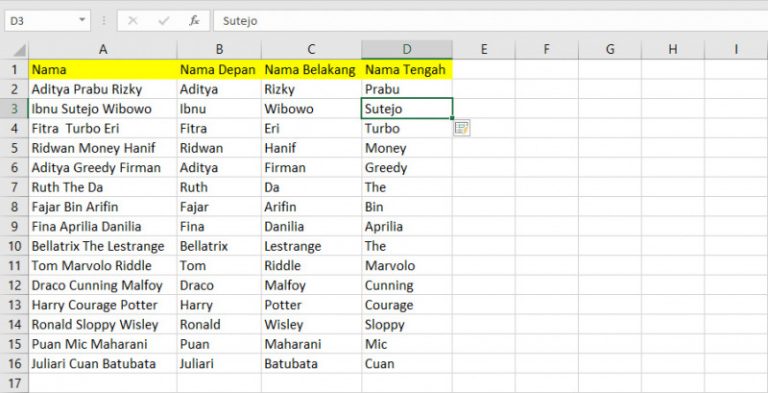Select column H header
Image resolution: width=768 pixels, height=393 pixels.
point(673,49)
